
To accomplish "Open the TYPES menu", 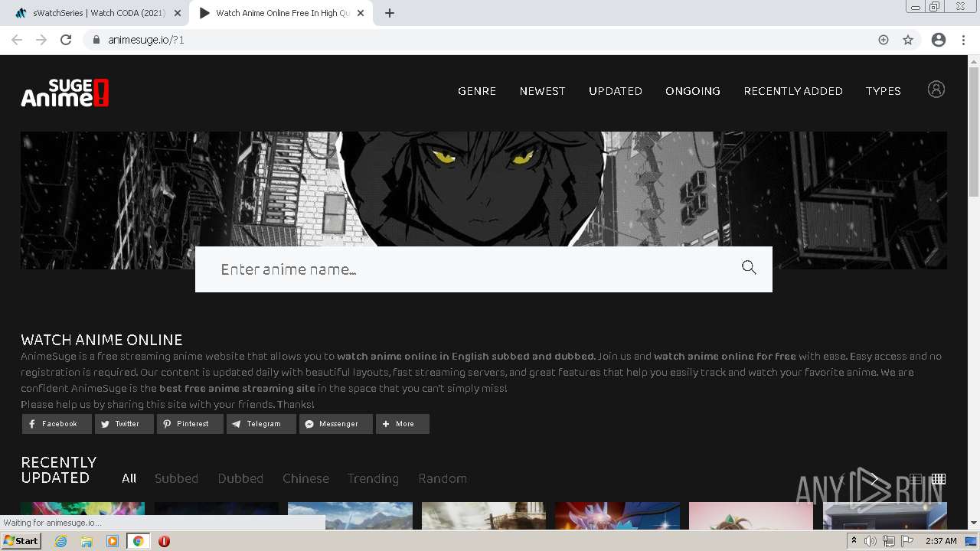I will click(x=883, y=91).
